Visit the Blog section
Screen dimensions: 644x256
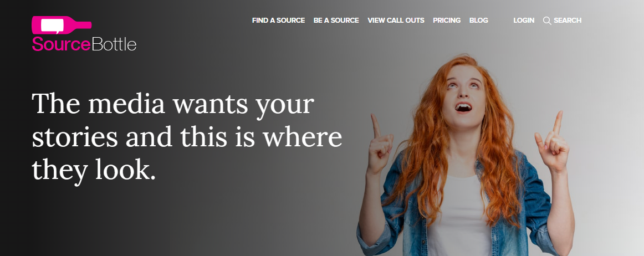[478, 20]
